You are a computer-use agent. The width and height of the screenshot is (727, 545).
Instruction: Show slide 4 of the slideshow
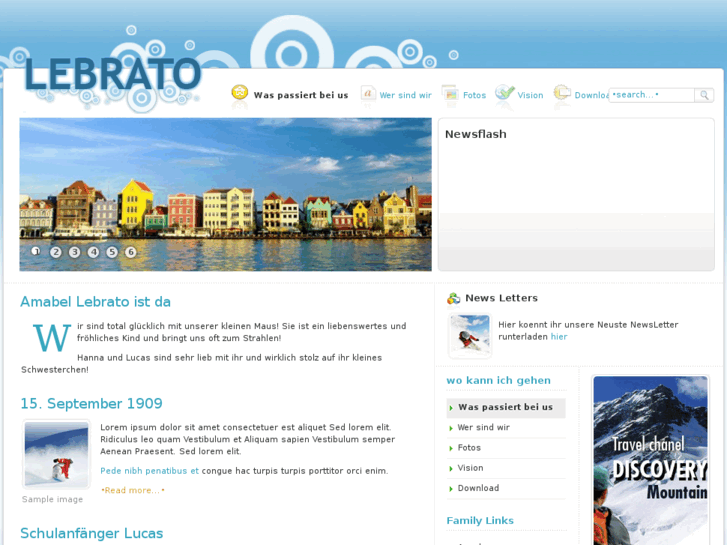[x=93, y=252]
